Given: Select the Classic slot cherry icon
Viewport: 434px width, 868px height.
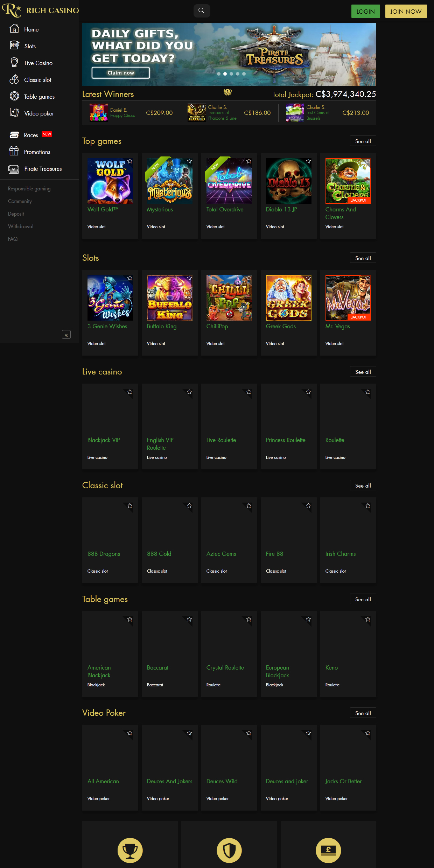Looking at the screenshot, I should pos(14,79).
